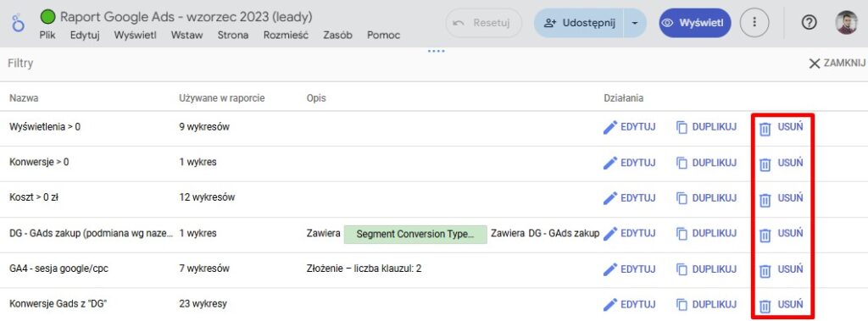Image resolution: width=868 pixels, height=321 pixels.
Task: Open the three-dot more options menu
Action: [754, 23]
